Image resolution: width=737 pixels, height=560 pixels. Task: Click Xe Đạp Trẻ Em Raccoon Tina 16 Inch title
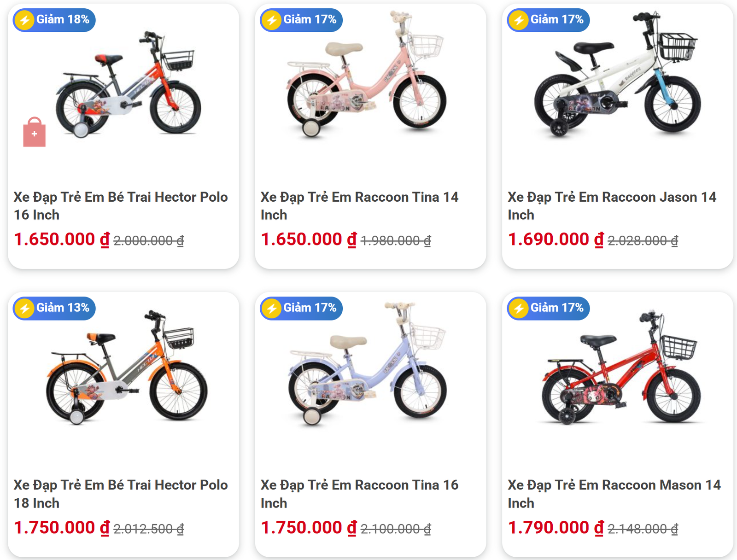tap(359, 494)
